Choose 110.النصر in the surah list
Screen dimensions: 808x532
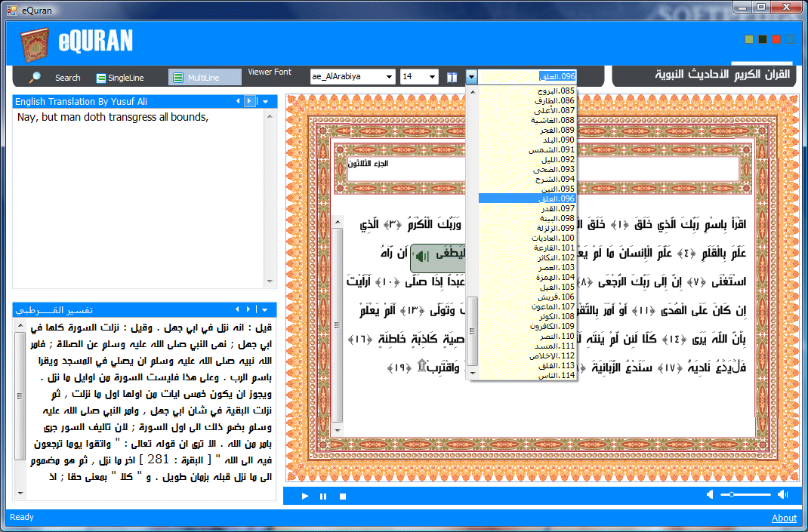tap(527, 335)
